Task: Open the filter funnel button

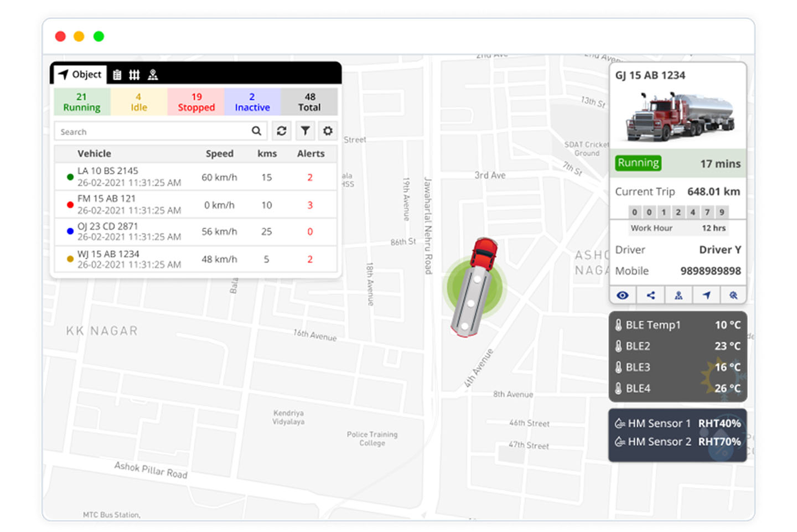Action: pyautogui.click(x=305, y=131)
